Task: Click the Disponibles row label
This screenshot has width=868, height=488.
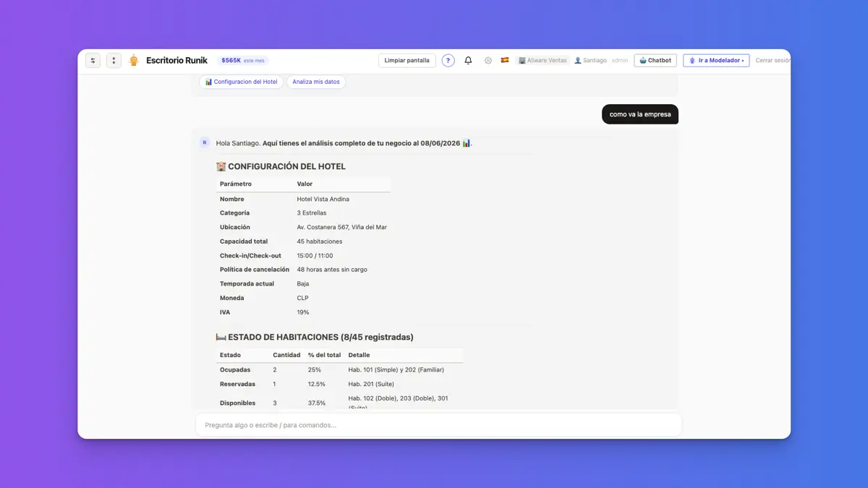Action: [x=238, y=403]
